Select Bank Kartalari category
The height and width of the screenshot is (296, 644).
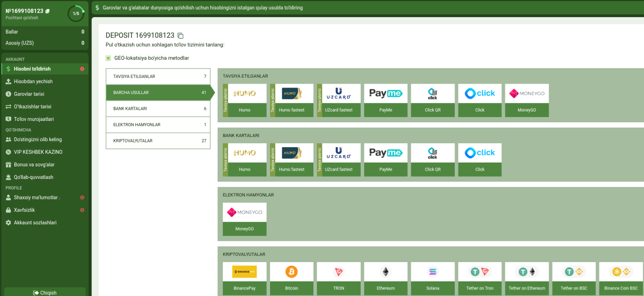(x=158, y=109)
